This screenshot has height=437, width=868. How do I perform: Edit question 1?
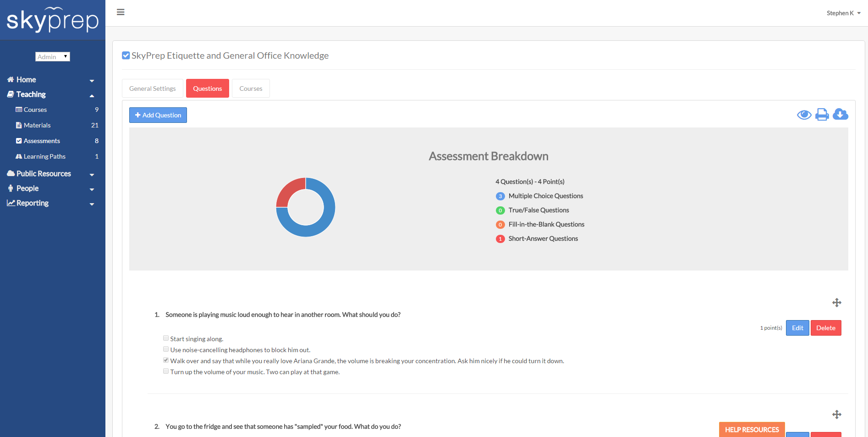(797, 328)
